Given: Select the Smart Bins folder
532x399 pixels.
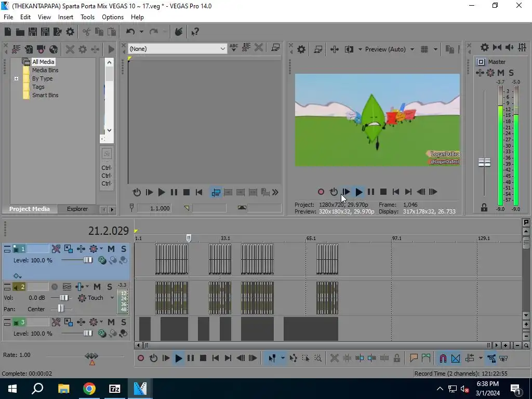Looking at the screenshot, I should (x=45, y=96).
